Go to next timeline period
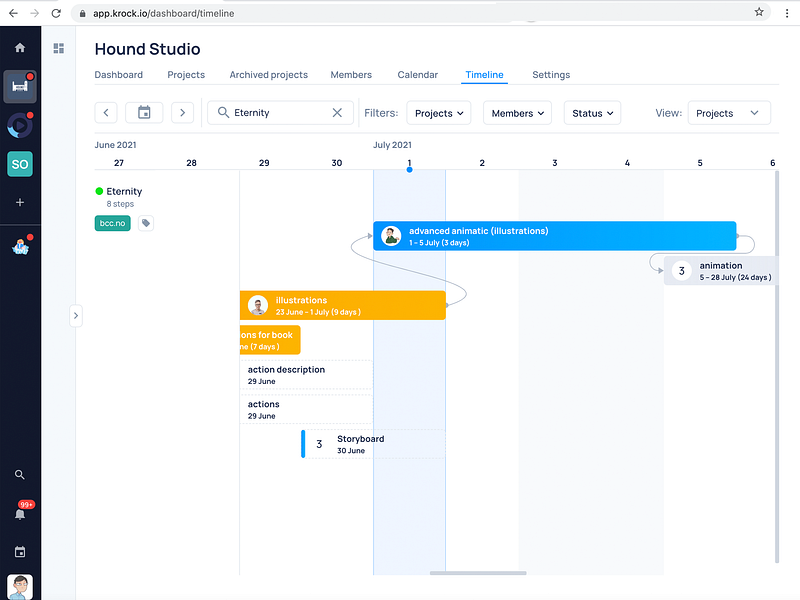Image resolution: width=800 pixels, height=600 pixels. click(x=183, y=113)
